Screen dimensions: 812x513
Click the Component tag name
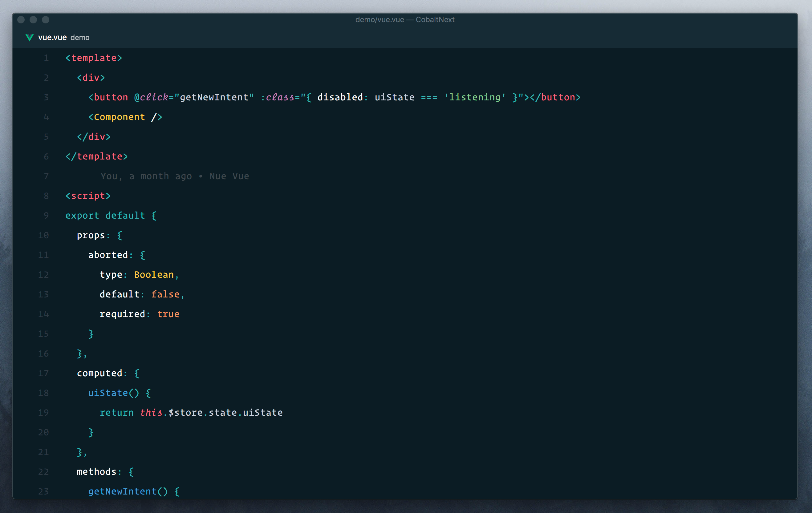click(120, 117)
